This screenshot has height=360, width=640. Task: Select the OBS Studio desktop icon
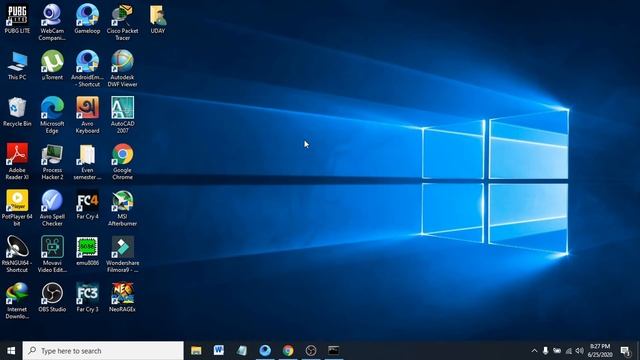[52, 298]
